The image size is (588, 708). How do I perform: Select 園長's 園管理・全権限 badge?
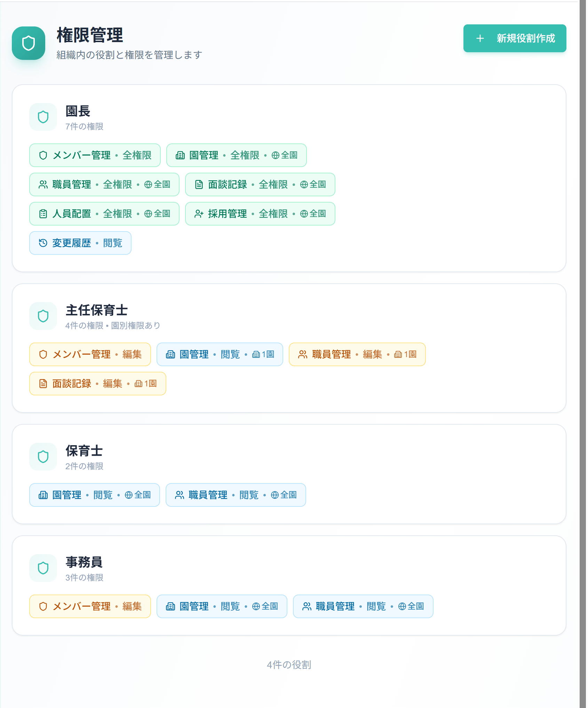[x=237, y=155]
